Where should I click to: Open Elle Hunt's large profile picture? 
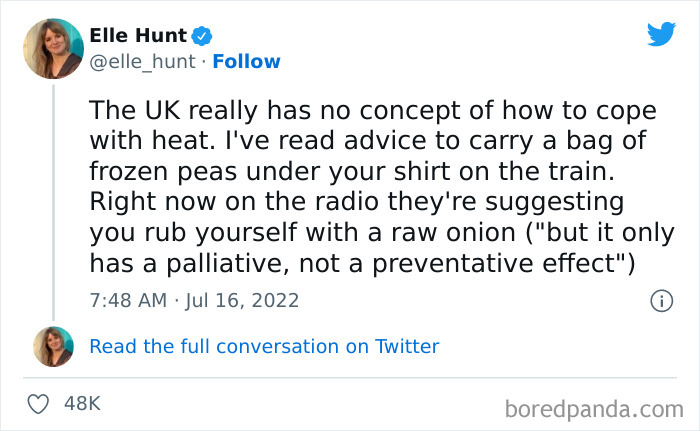52,49
